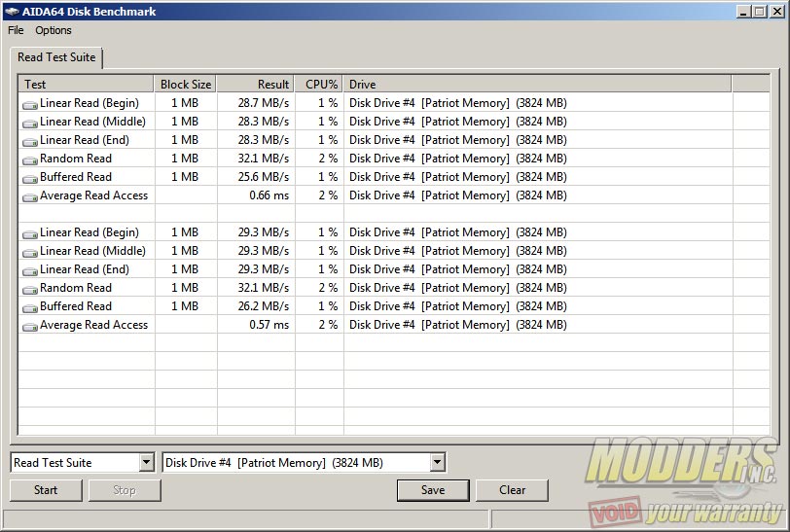This screenshot has height=532, width=790.
Task: Click the CPU% column header
Action: tap(319, 85)
